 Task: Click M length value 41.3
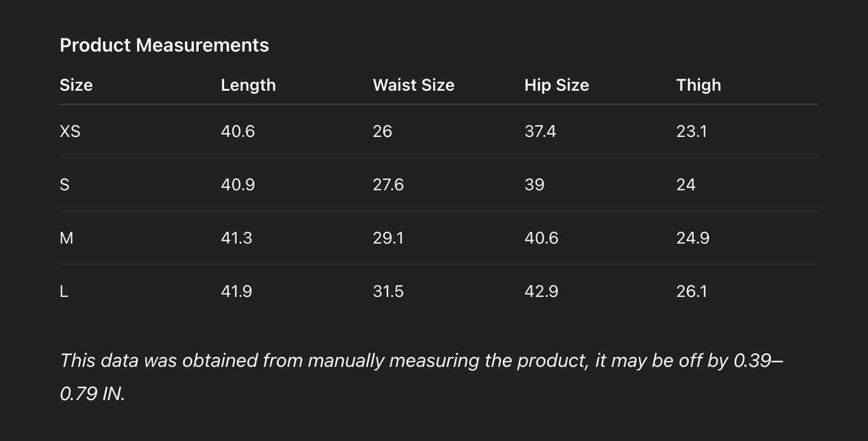(x=237, y=238)
